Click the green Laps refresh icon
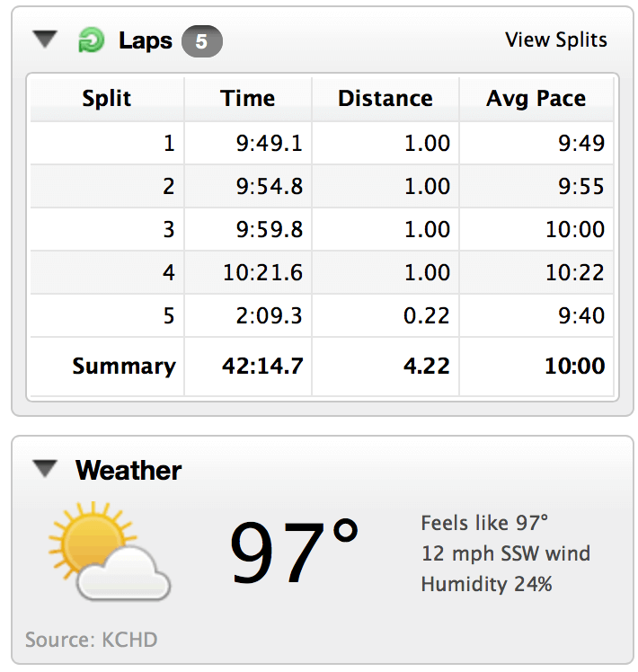This screenshot has width=638, height=672. point(91,40)
